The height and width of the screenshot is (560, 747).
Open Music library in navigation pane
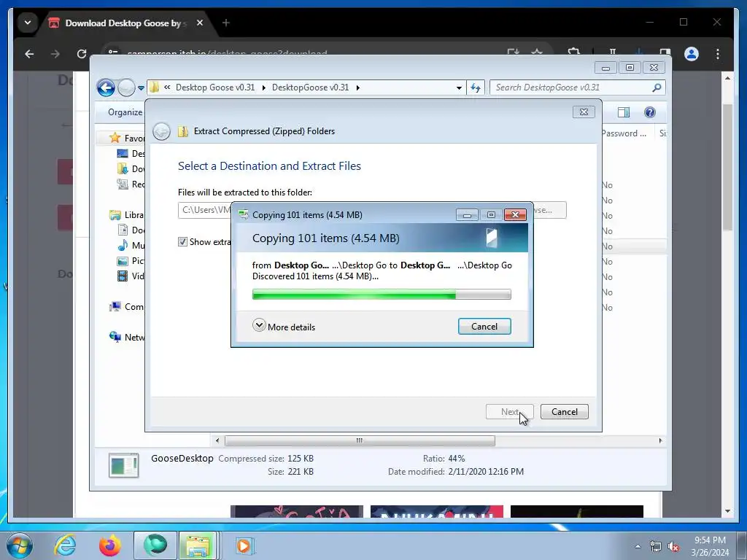coord(131,245)
